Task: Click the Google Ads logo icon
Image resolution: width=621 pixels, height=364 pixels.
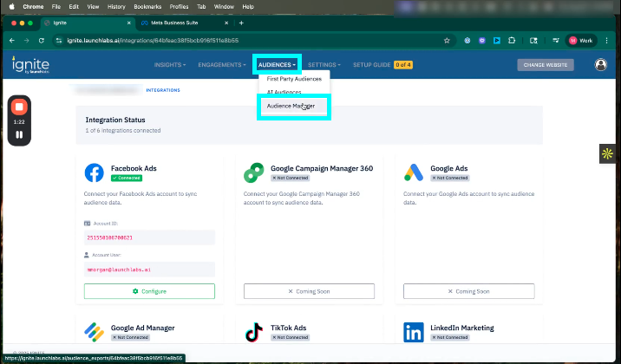Action: click(413, 172)
